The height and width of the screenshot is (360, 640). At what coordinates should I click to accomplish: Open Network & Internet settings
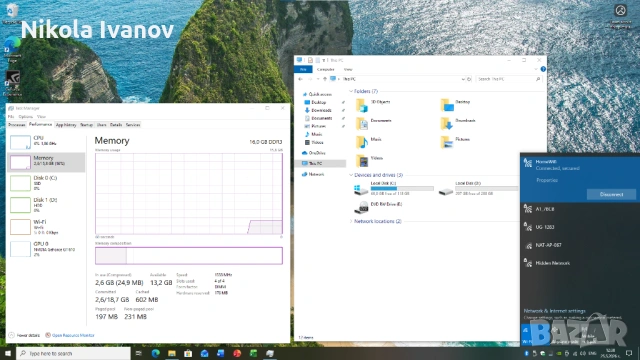[554, 311]
